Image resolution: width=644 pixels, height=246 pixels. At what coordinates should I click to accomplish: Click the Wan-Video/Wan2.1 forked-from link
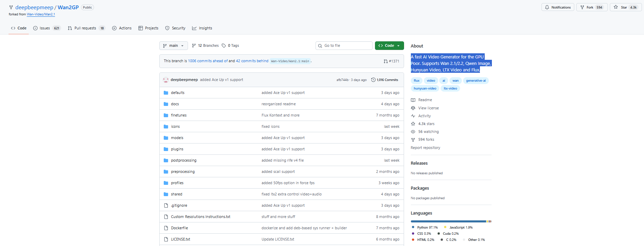point(41,14)
